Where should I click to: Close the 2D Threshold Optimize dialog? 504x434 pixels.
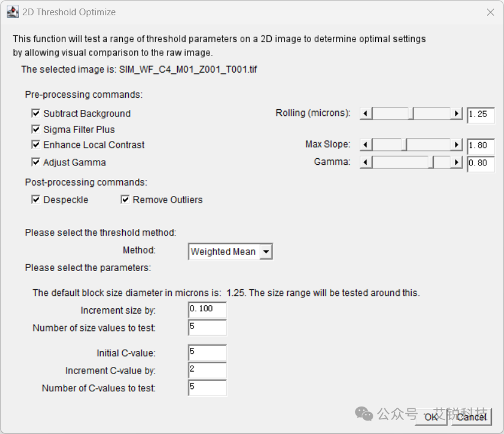(x=491, y=12)
